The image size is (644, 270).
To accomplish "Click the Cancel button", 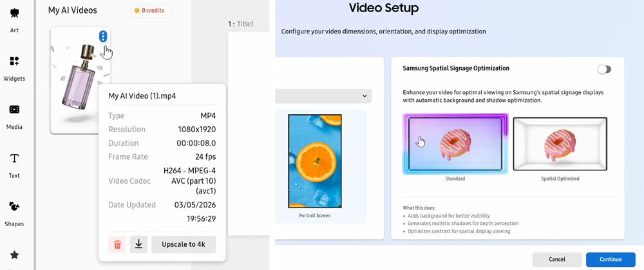I will tap(556, 259).
